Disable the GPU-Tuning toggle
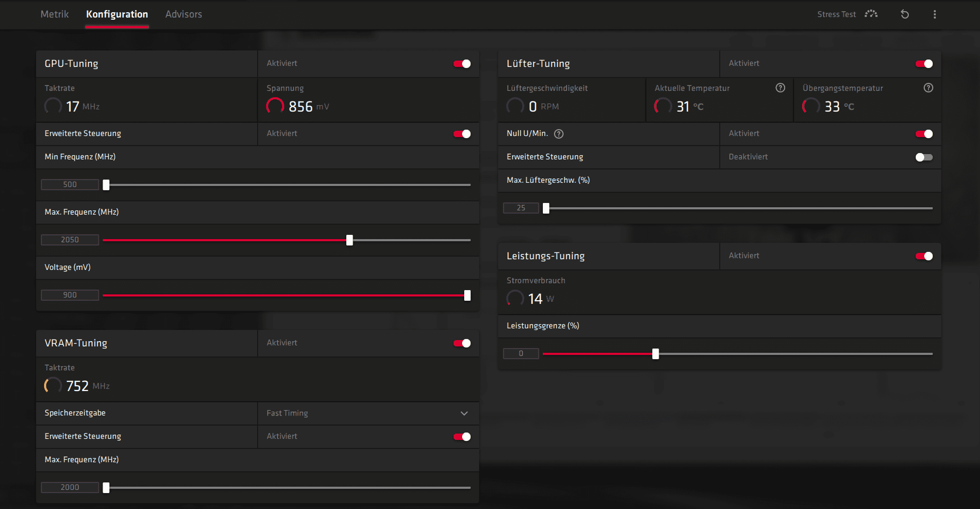Viewport: 980px width, 509px height. click(x=462, y=64)
